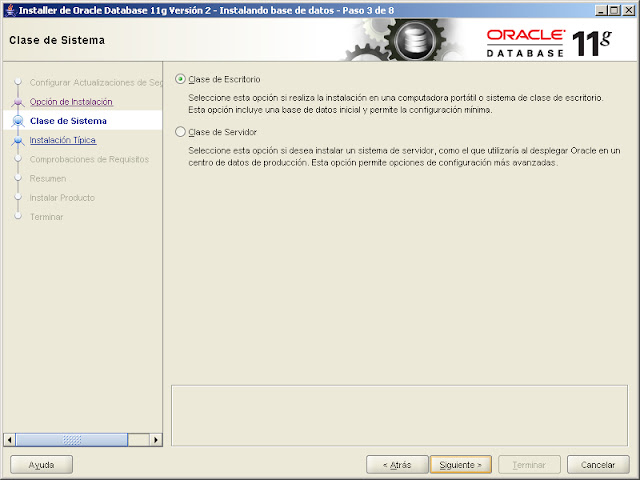Click the 'Seleccione esta opción si desea instalar' description
Viewport: 640px width, 480px height.
coord(404,157)
